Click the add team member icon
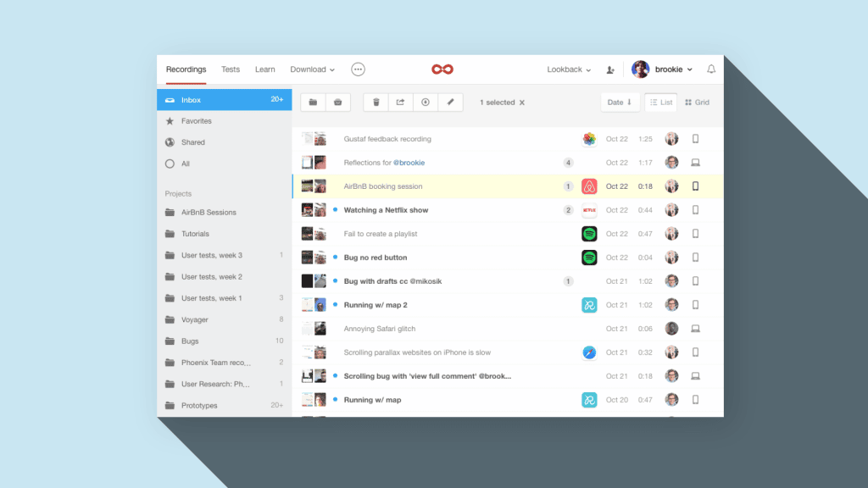868x488 pixels. coord(610,69)
